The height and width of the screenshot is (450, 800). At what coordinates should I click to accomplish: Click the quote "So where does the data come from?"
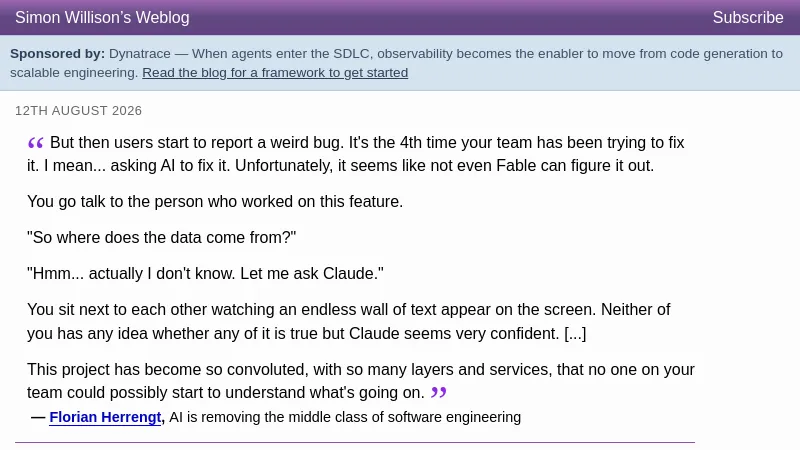point(161,237)
